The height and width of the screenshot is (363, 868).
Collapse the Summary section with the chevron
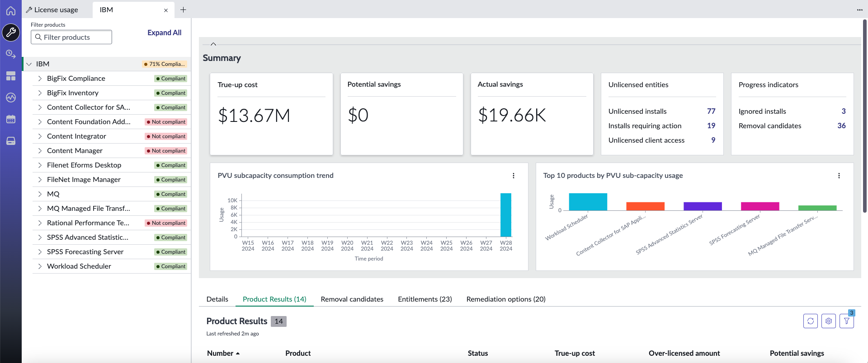coord(213,44)
